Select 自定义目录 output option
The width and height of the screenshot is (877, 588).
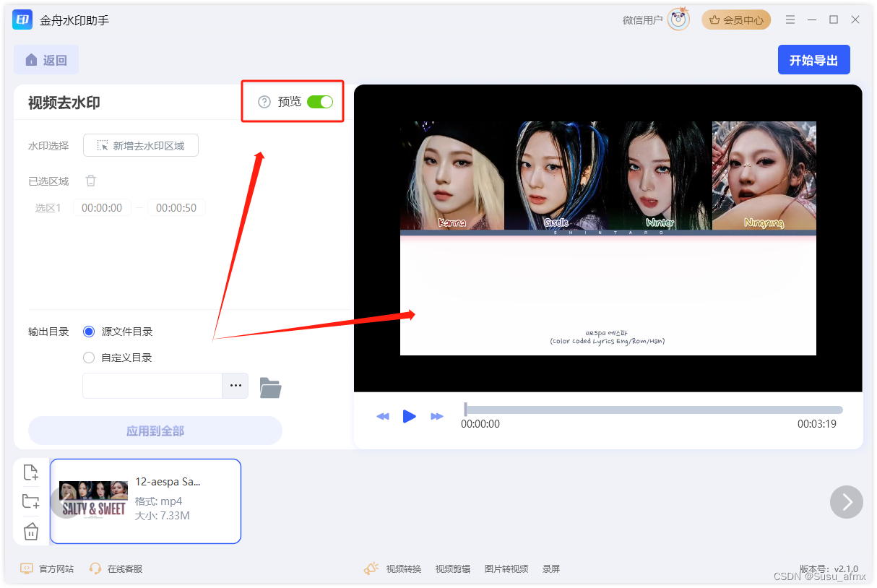tap(118, 358)
